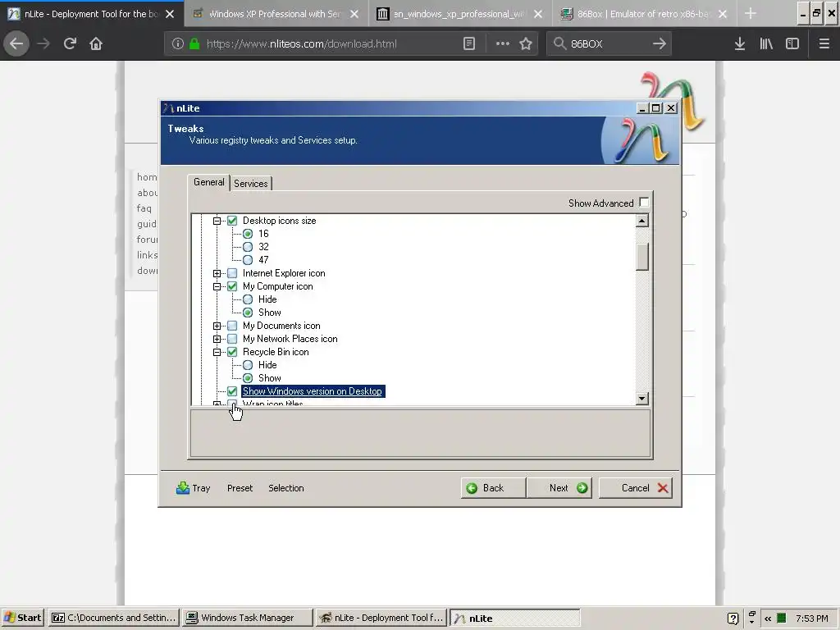Check the My Network Places icon checkbox
The image size is (840, 630).
tap(232, 339)
